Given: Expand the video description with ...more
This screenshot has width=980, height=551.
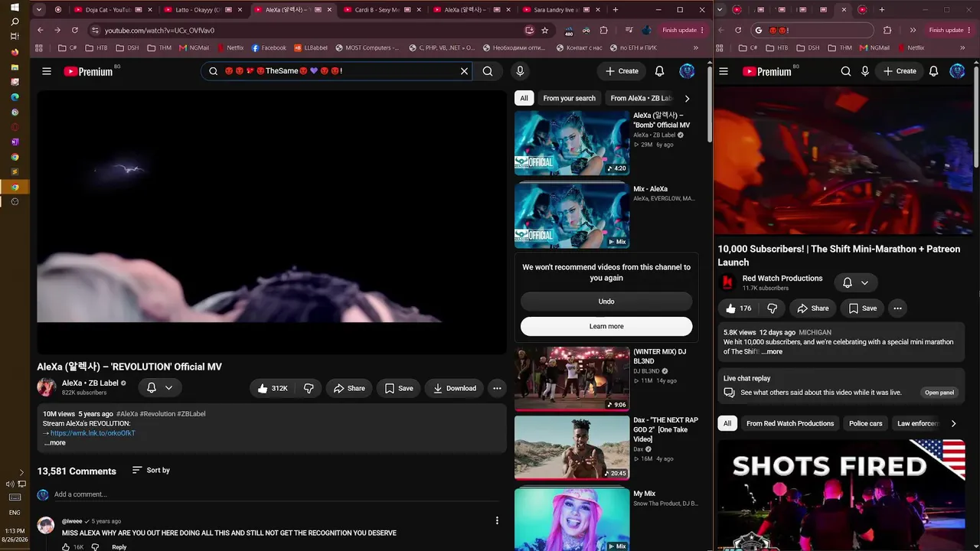Looking at the screenshot, I should pyautogui.click(x=54, y=443).
